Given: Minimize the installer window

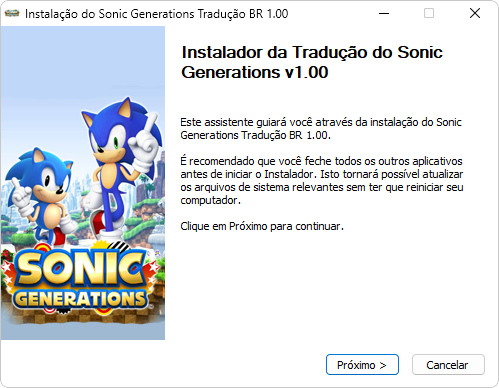Looking at the screenshot, I should [x=384, y=13].
